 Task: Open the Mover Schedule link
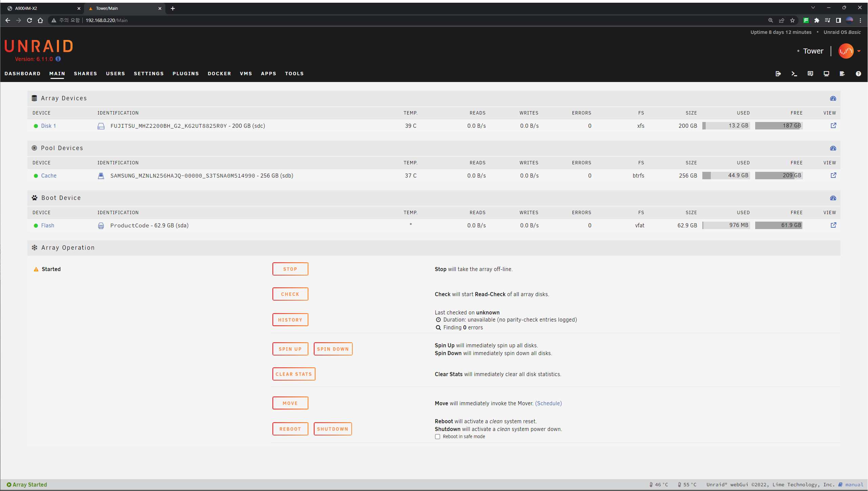(549, 403)
